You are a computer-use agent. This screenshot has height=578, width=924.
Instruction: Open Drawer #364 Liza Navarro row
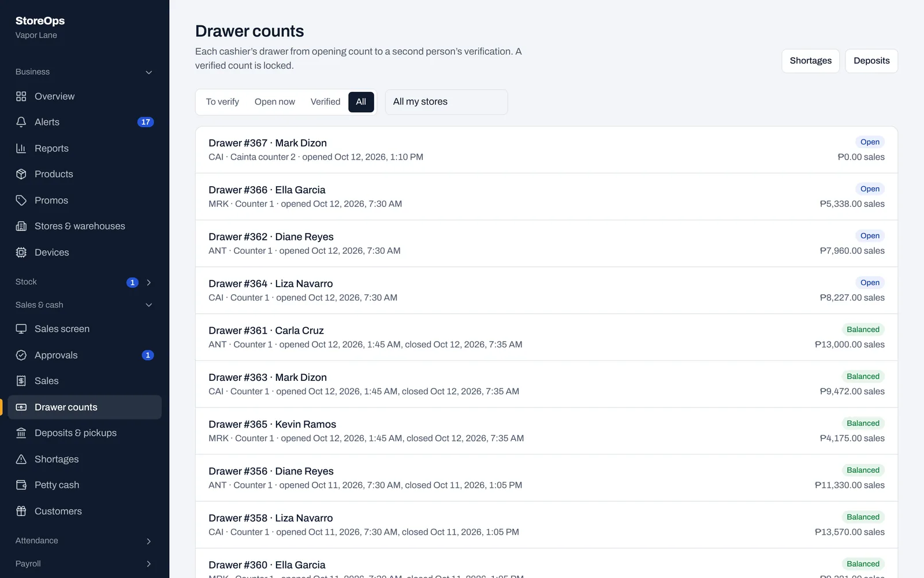[546, 290]
